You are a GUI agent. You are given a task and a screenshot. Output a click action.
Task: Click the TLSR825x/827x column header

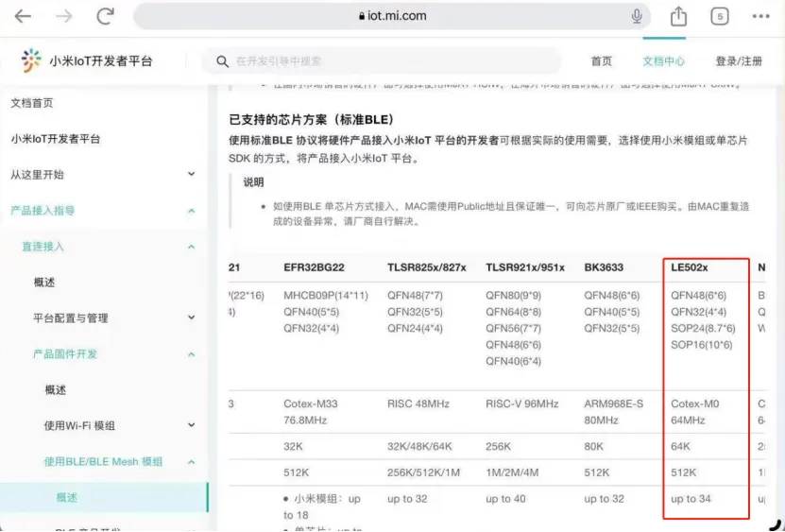[427, 267]
